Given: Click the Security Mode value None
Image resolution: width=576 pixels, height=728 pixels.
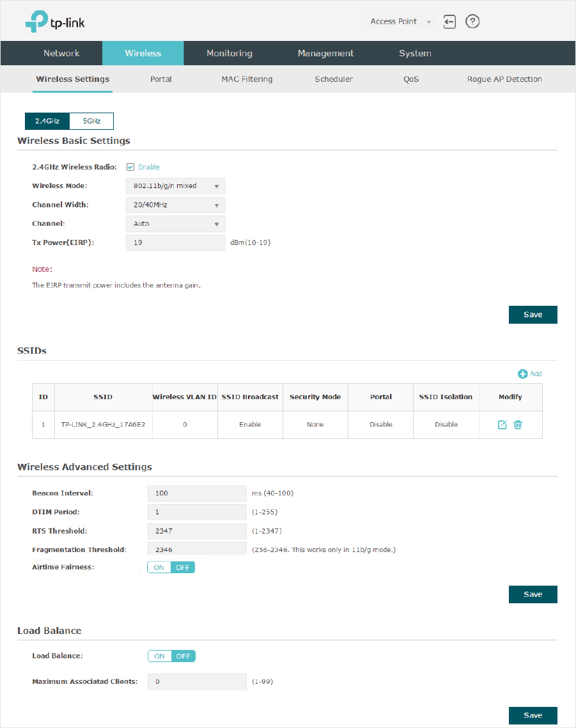Looking at the screenshot, I should coord(315,424).
